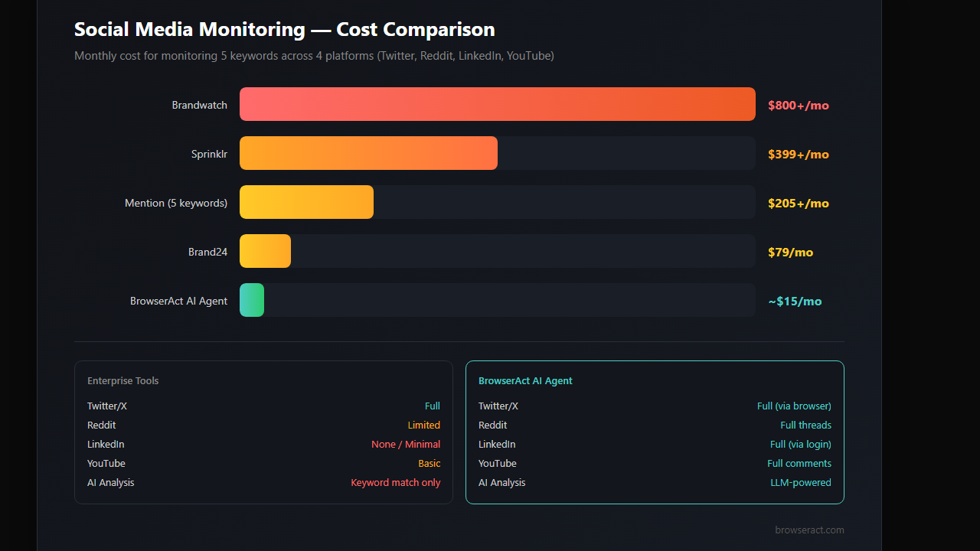This screenshot has height=551, width=980.
Task: Click the chart title Social Media Monitoring
Action: coord(284,29)
